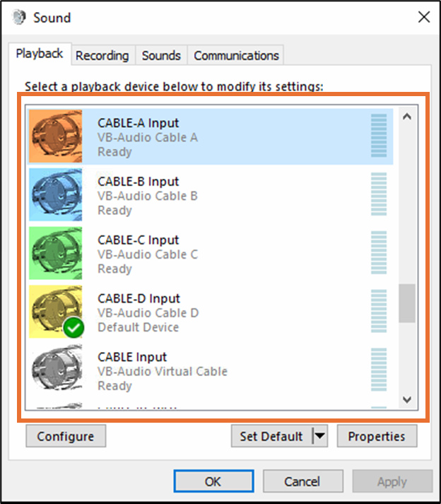Screen dimensions: 441x504
Task: Open the Set Default dropdown arrow
Action: 320,436
